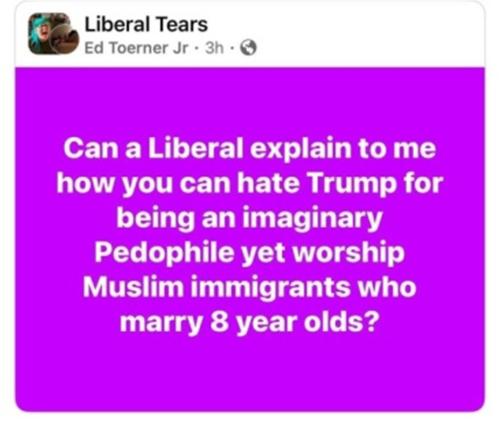Click the empty purple area above text

tap(250, 100)
